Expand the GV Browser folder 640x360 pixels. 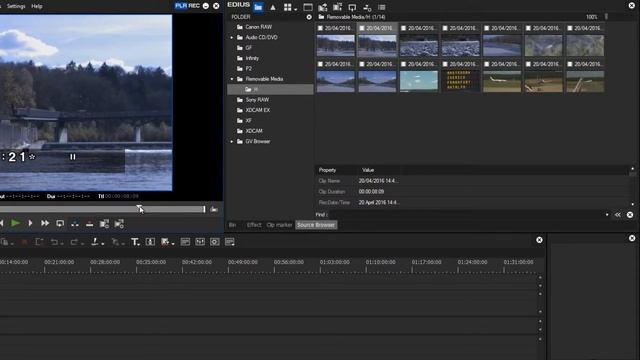[x=232, y=142]
